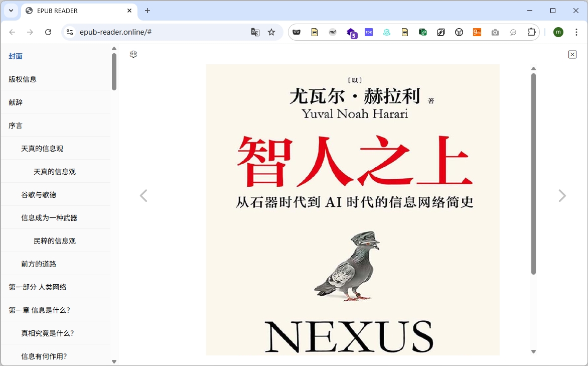Viewport: 588px width, 366px height.
Task: Open the reader settings gear icon
Action: click(x=133, y=54)
